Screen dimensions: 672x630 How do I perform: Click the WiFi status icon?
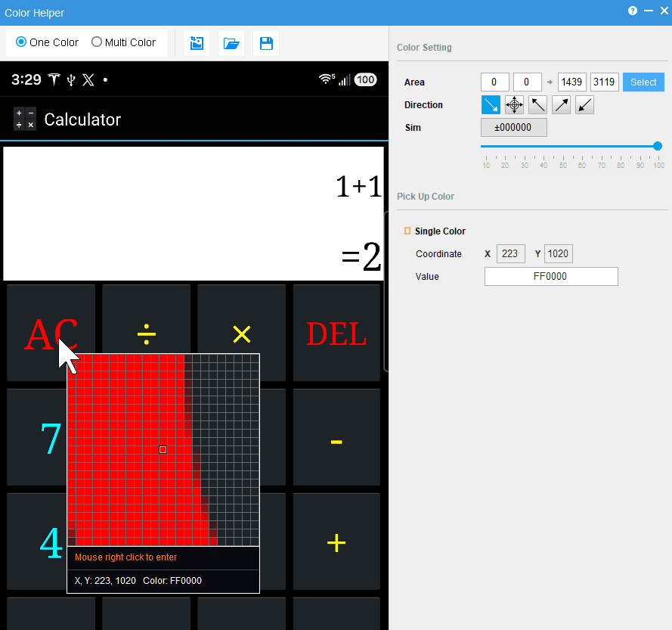(x=327, y=79)
